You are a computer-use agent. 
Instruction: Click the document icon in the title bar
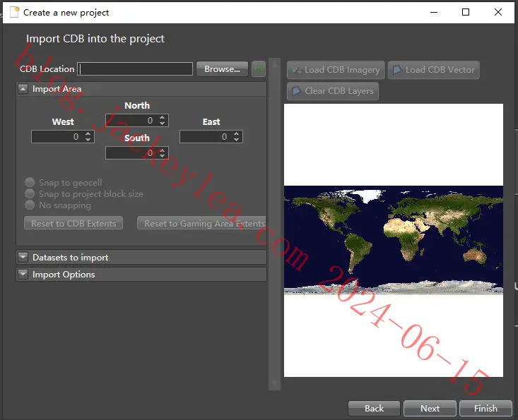point(15,12)
